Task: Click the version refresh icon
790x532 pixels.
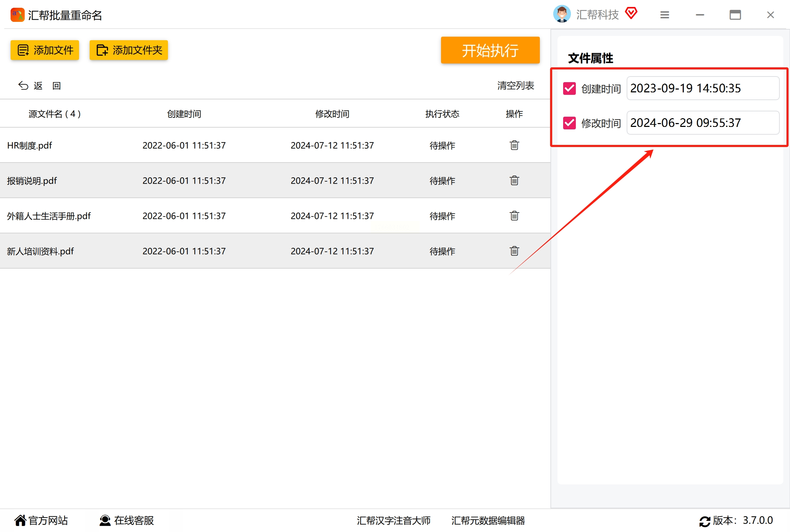Action: [705, 521]
